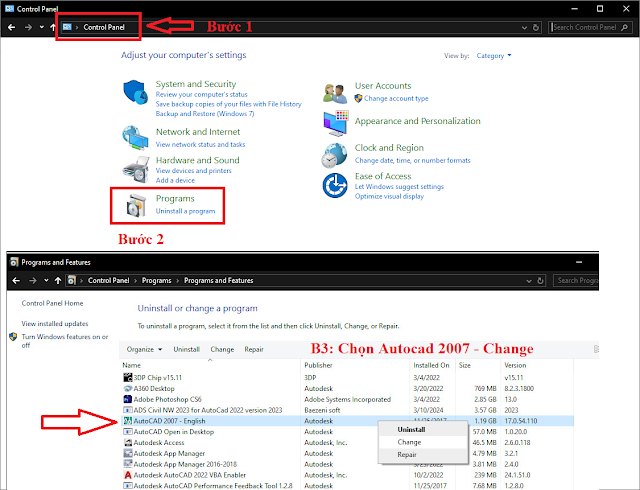Open User Accounts people icon
The height and width of the screenshot is (490, 640).
pyautogui.click(x=335, y=93)
